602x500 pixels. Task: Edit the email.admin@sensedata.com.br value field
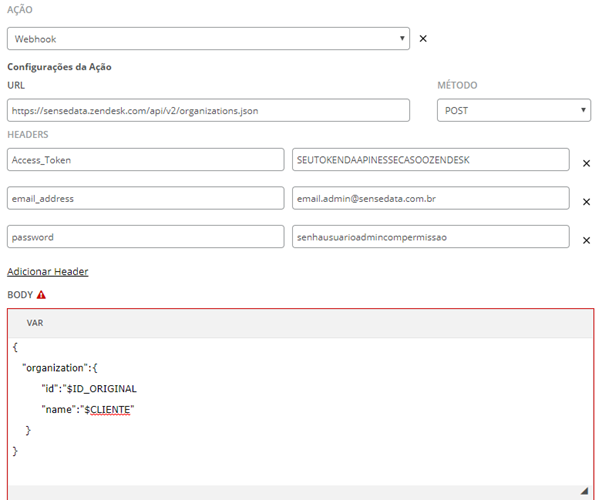click(430, 198)
